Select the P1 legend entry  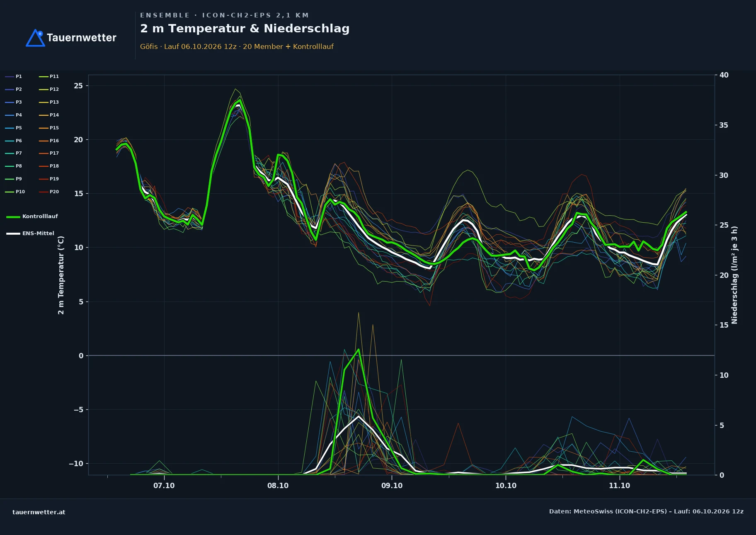point(13,76)
